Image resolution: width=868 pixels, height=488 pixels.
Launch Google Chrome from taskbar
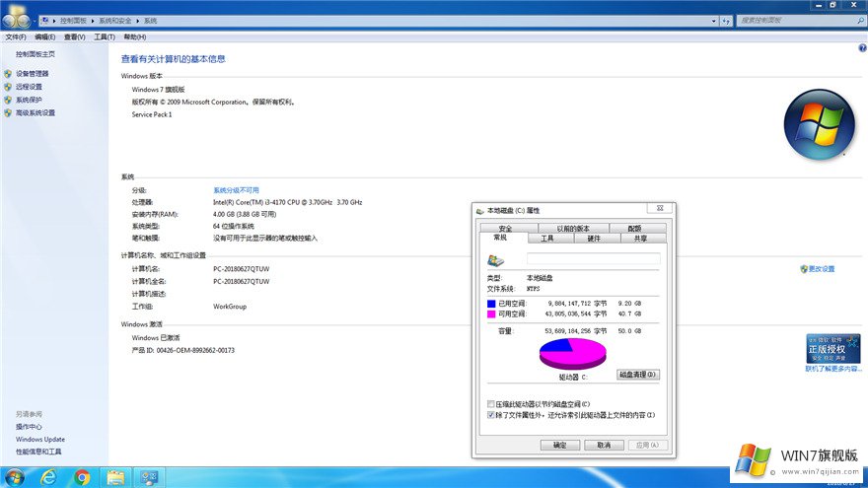click(x=82, y=477)
